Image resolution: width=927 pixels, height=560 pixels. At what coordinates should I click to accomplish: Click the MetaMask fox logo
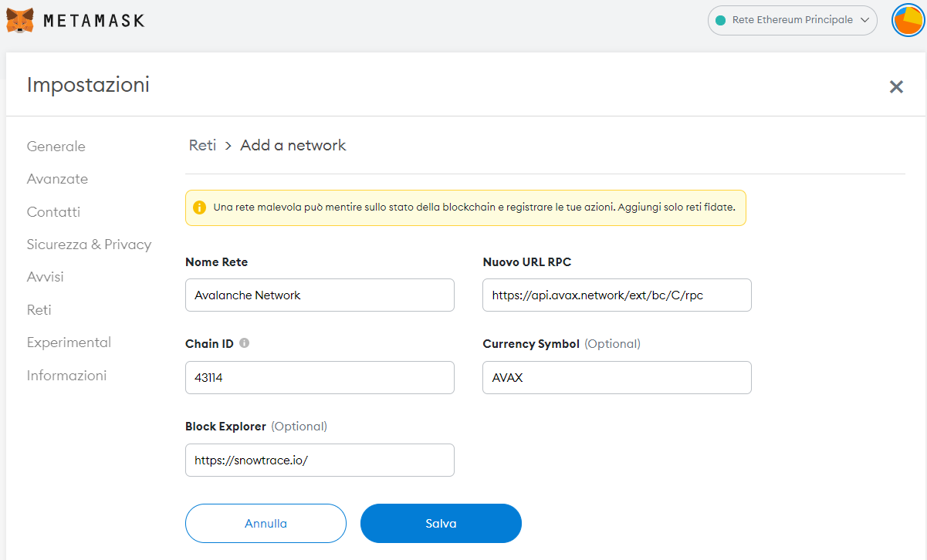pos(21,21)
